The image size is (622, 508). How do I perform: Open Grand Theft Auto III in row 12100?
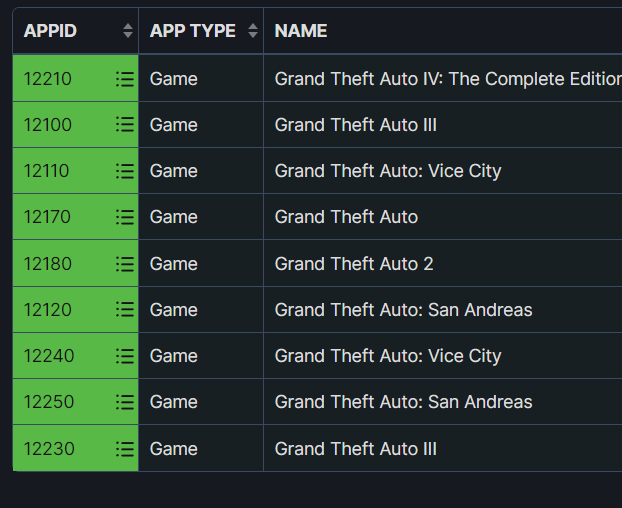pyautogui.click(x=356, y=125)
